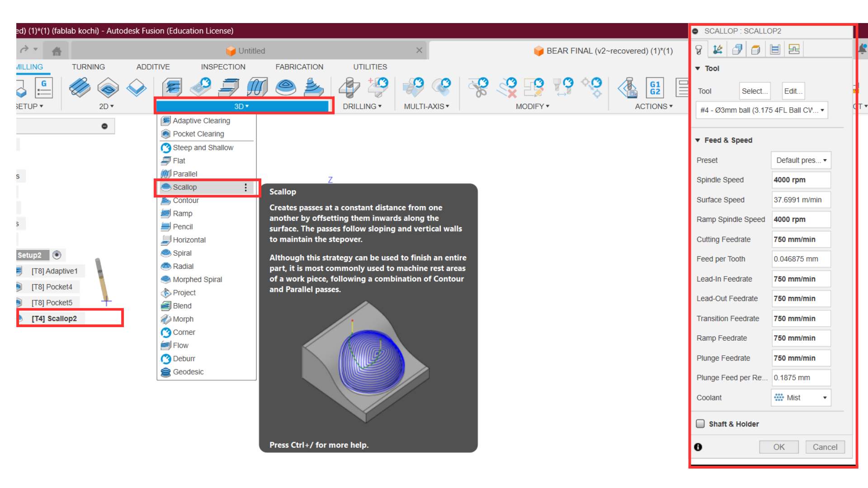This screenshot has height=488, width=868.
Task: Open the Preset dropdown showing Default preset
Action: click(801, 160)
